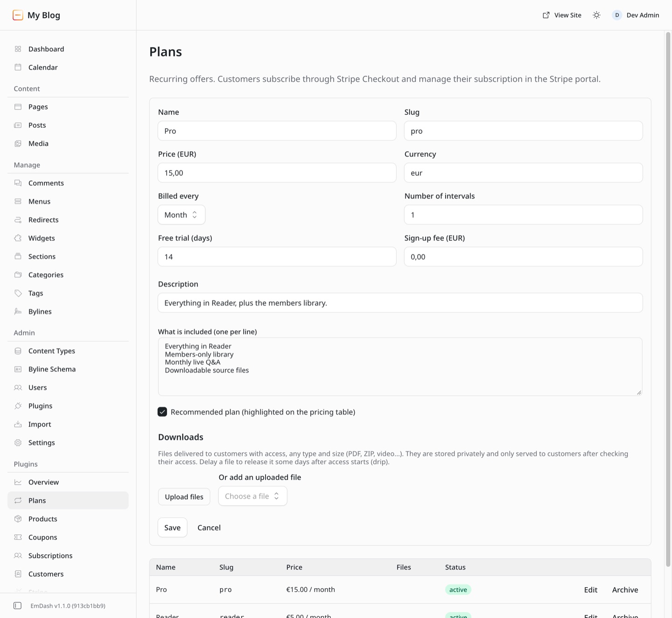Viewport: 672px width, 618px height.
Task: Click the What is included textarea
Action: 400,367
